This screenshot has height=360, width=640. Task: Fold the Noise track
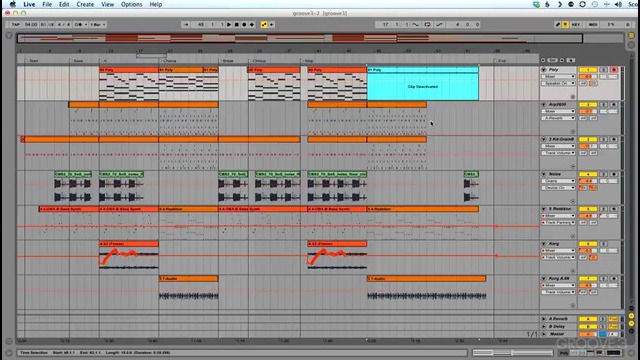click(x=544, y=174)
